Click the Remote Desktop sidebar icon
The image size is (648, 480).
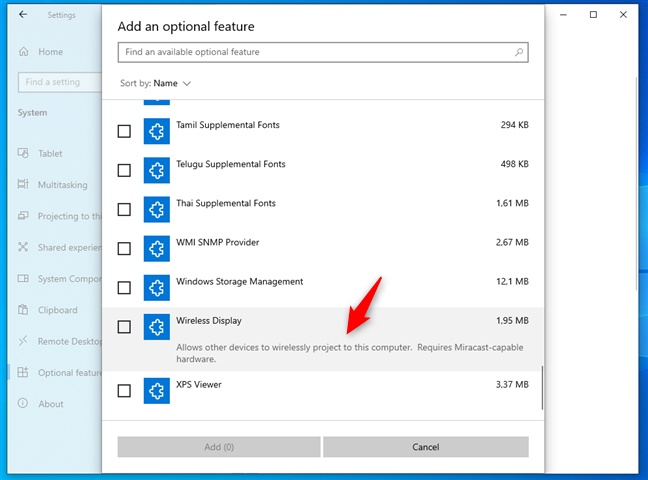(x=23, y=341)
